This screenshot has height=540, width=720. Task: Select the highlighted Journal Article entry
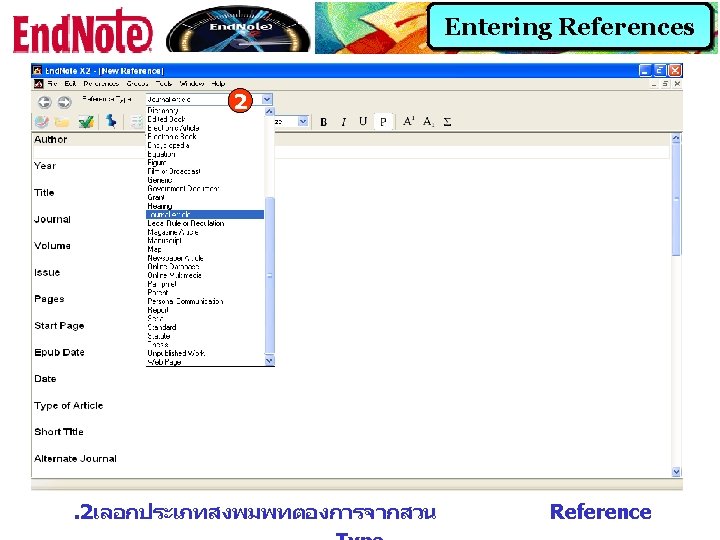205,214
